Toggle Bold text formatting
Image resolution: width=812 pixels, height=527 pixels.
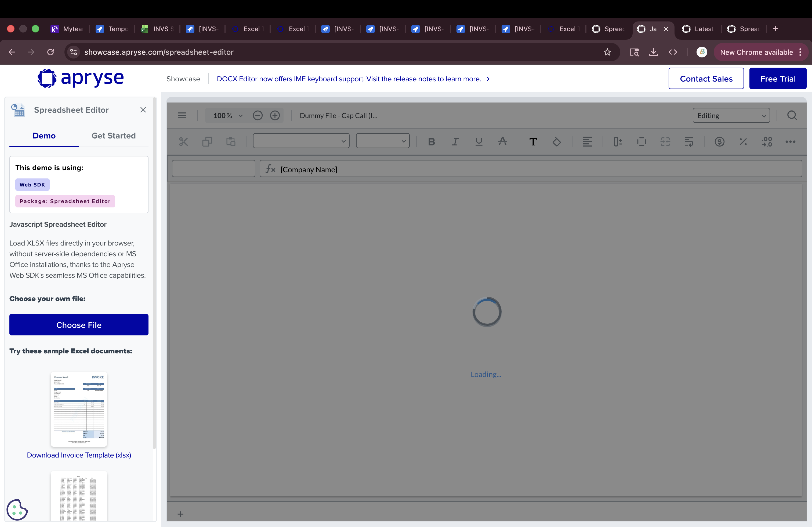(431, 141)
